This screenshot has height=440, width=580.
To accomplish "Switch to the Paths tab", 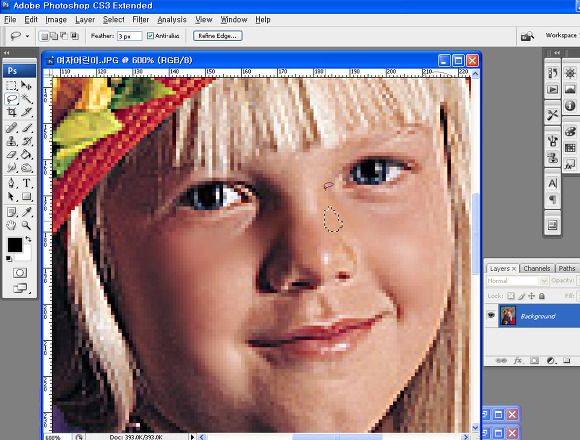I will pos(567,268).
